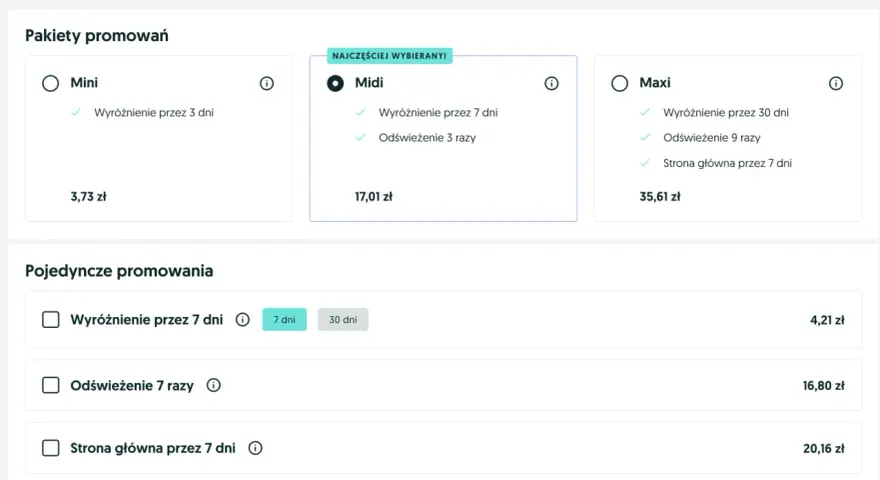
Task: Click the Maxi package title
Action: point(655,83)
